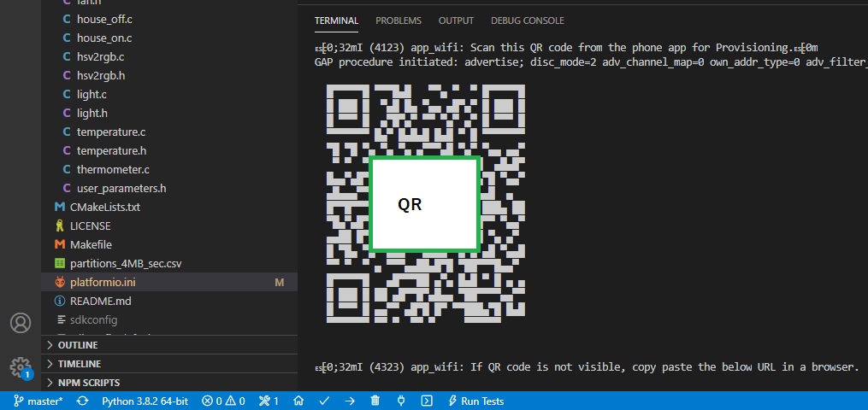Open PlatformIO Home from status bar
The height and width of the screenshot is (410, 868).
[x=298, y=401]
